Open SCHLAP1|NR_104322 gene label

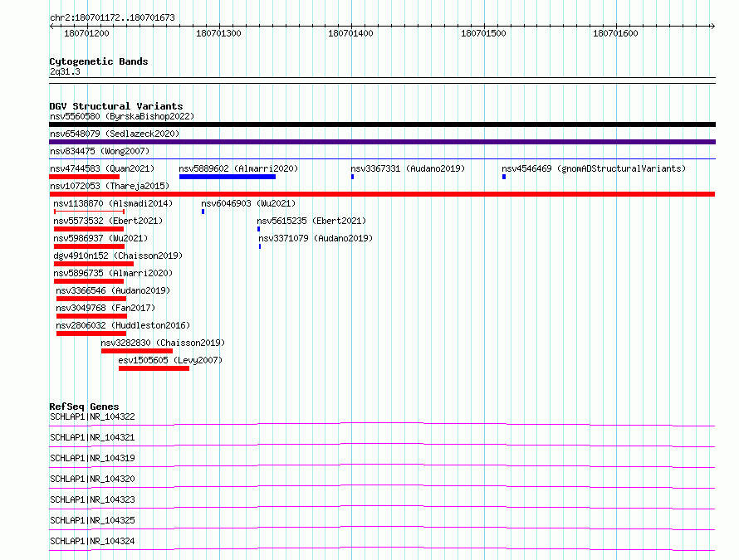[x=92, y=416]
